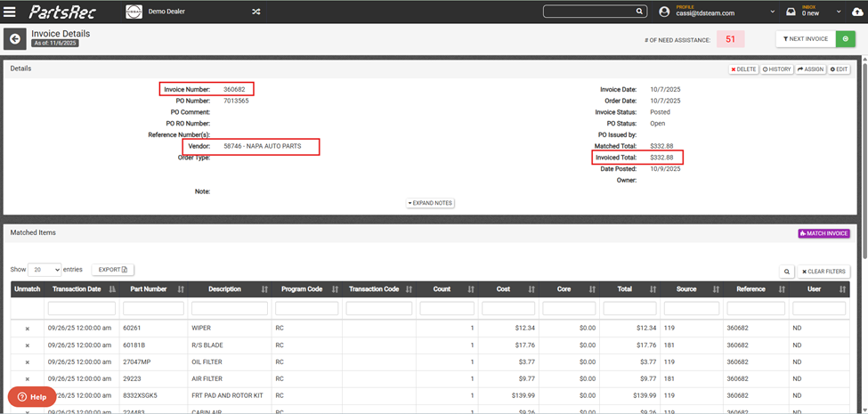Image resolution: width=868 pixels, height=414 pixels.
Task: Click the $139.99 cost cell
Action: tap(523, 395)
